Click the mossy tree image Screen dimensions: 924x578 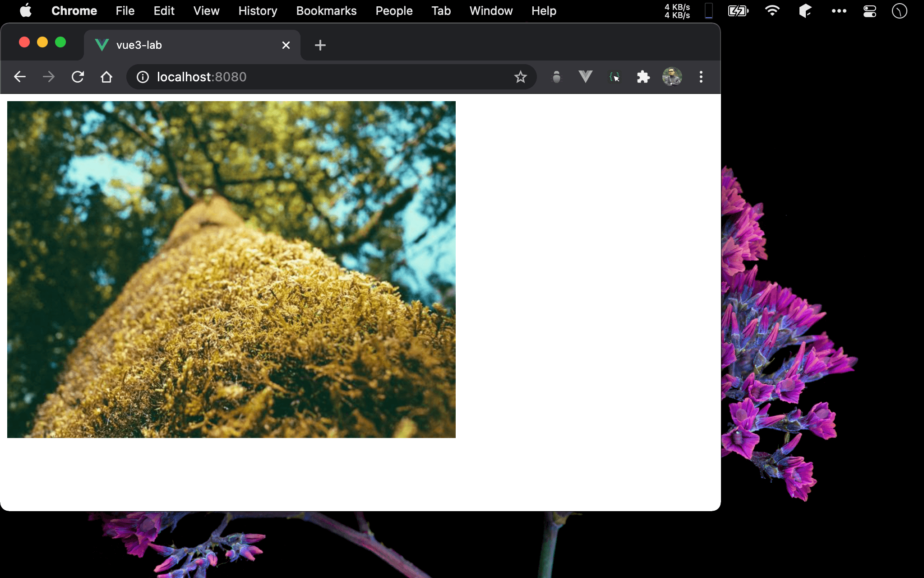231,269
